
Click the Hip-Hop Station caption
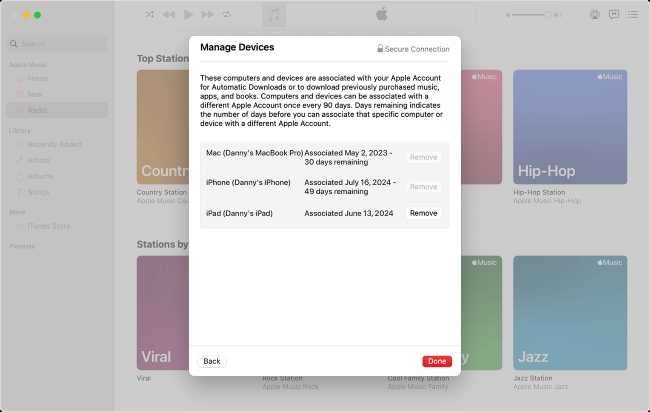[x=539, y=192]
